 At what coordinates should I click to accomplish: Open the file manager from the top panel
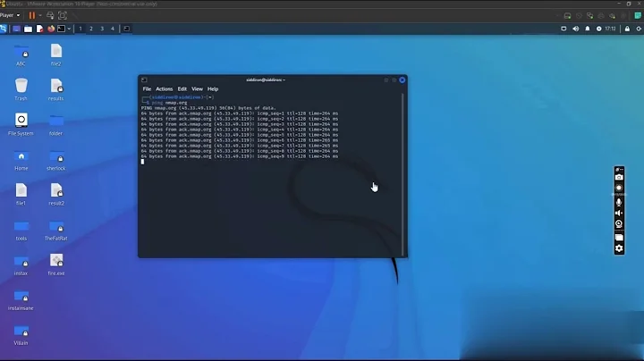click(28, 29)
